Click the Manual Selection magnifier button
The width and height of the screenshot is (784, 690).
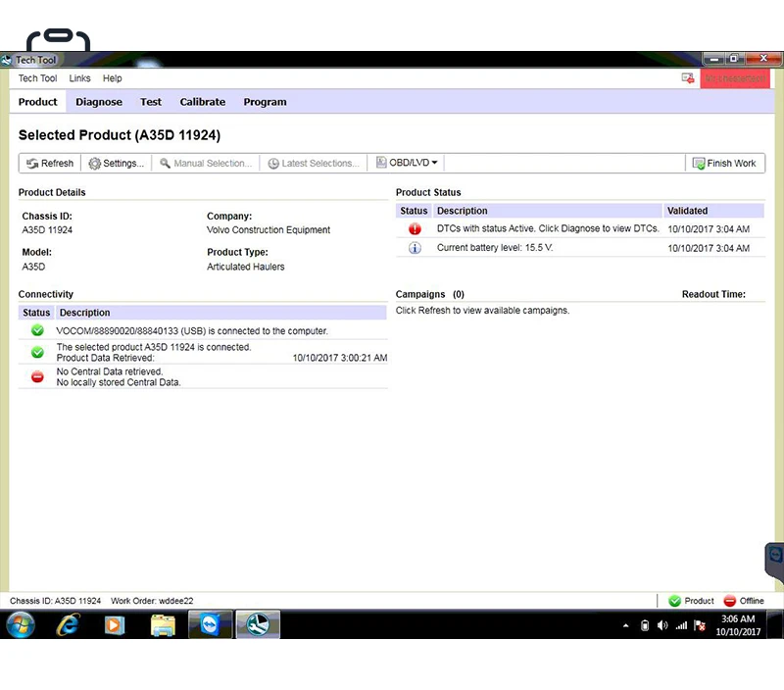pyautogui.click(x=206, y=164)
